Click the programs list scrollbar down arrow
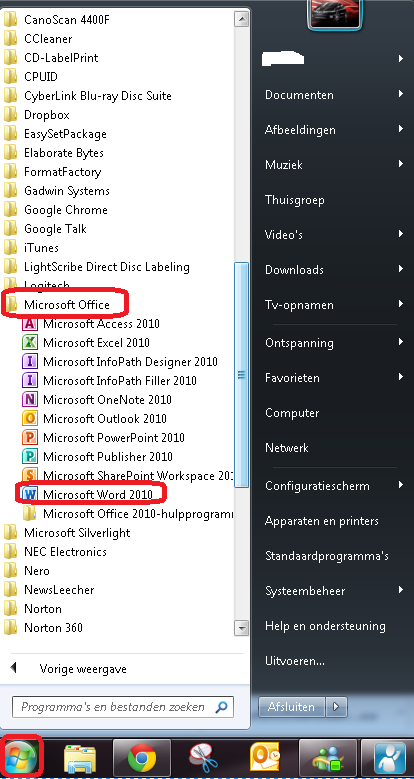This screenshot has width=414, height=779. pos(242,627)
